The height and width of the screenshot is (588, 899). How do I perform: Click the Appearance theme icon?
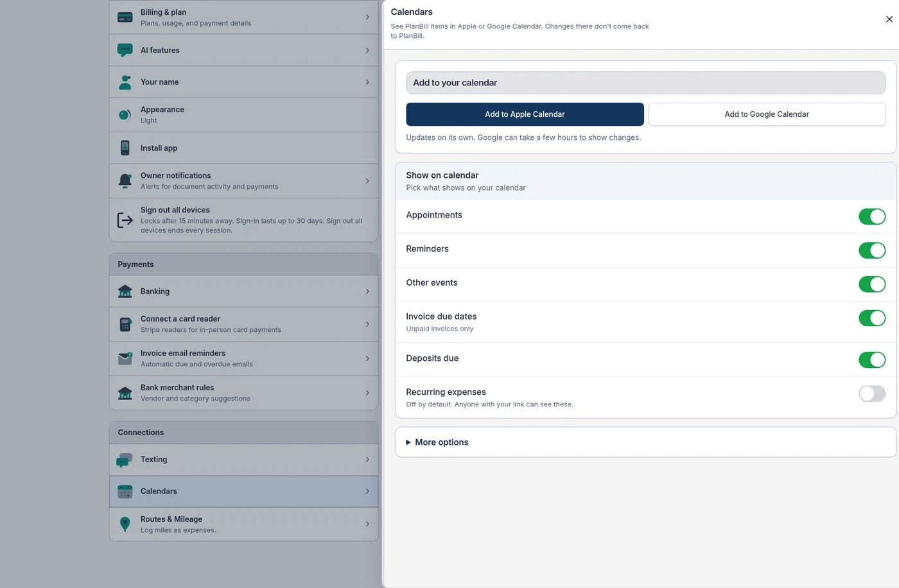click(x=125, y=115)
